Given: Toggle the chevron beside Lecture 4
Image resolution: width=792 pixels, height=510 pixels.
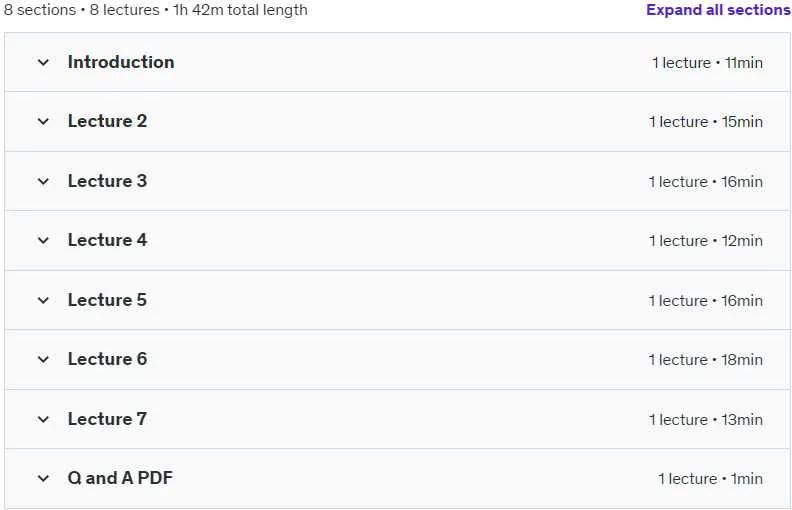Looking at the screenshot, I should click(x=43, y=240).
